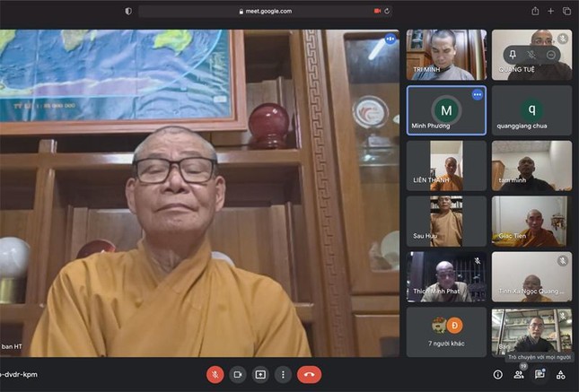This screenshot has height=392, width=579.
Task: Show the participants people panel
Action: click(x=519, y=374)
